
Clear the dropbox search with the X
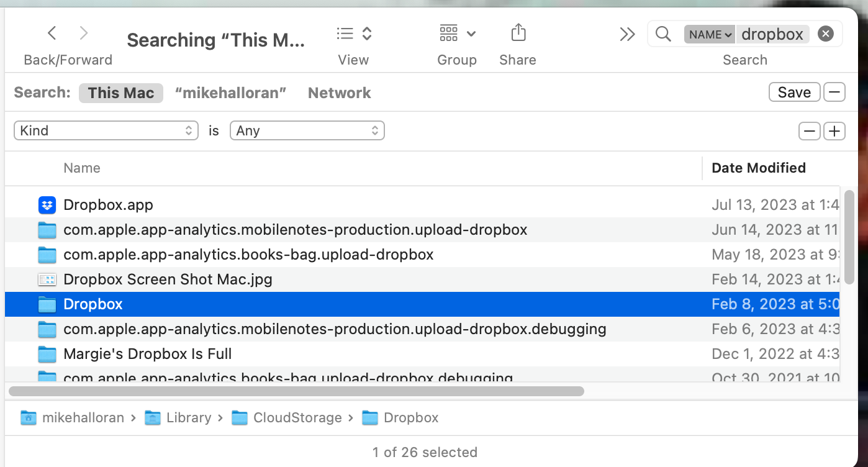tap(825, 34)
